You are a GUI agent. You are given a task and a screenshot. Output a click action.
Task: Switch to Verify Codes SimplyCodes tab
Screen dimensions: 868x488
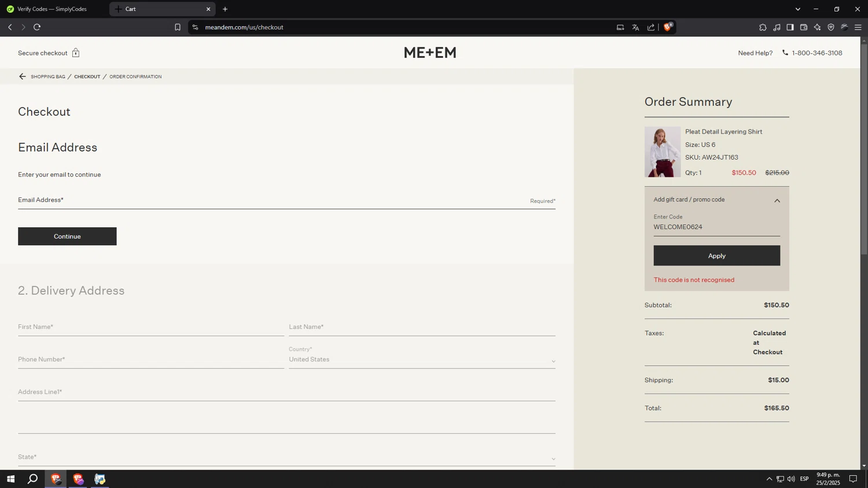pyautogui.click(x=52, y=9)
